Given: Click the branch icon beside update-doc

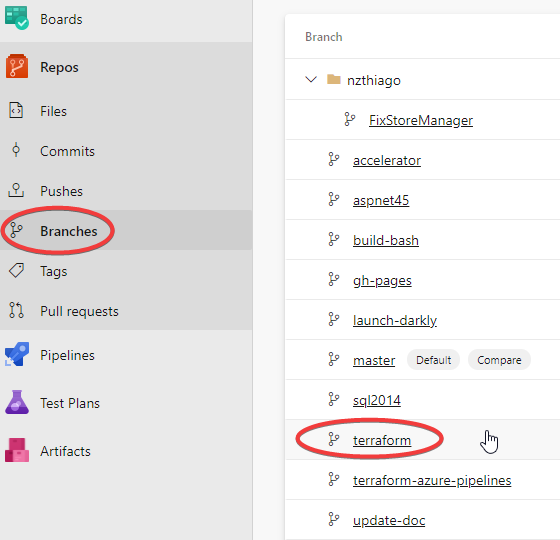Looking at the screenshot, I should [x=334, y=519].
